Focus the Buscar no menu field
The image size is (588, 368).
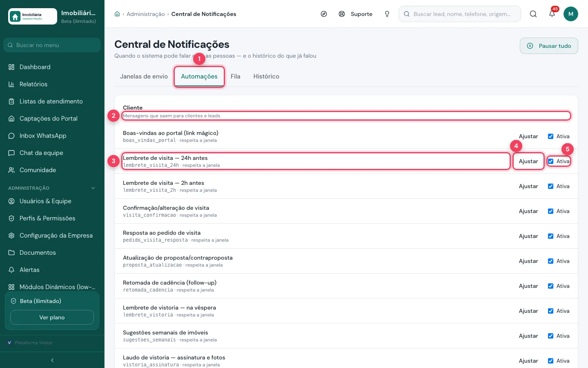[52, 45]
